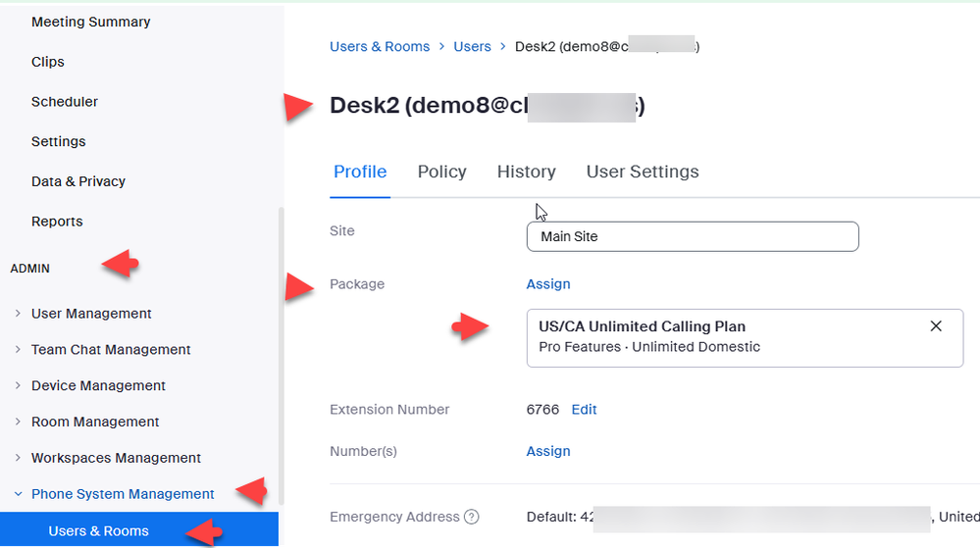Expand the Device Management section
The width and height of the screenshot is (980, 548).
point(98,385)
